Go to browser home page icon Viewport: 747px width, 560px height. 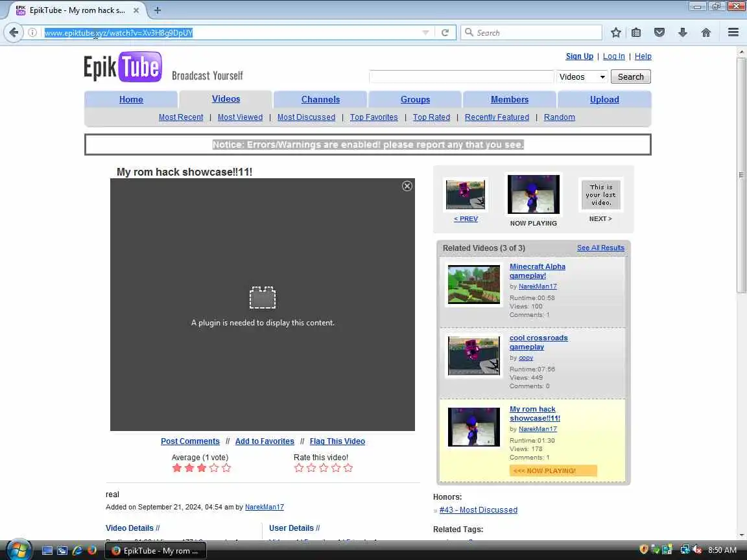coord(706,32)
